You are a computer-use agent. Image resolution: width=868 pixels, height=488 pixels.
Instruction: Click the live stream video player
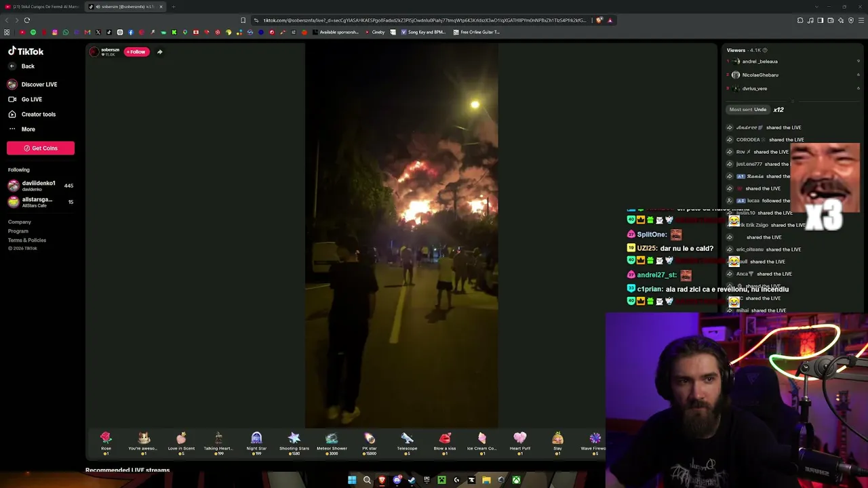click(401, 236)
